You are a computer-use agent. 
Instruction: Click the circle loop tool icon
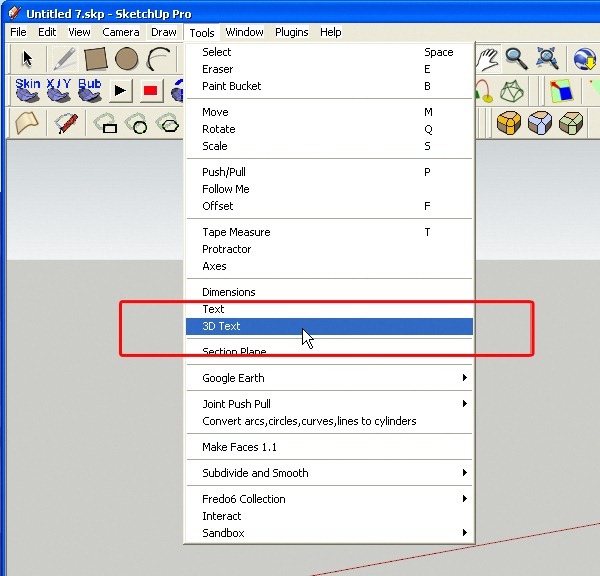click(137, 123)
